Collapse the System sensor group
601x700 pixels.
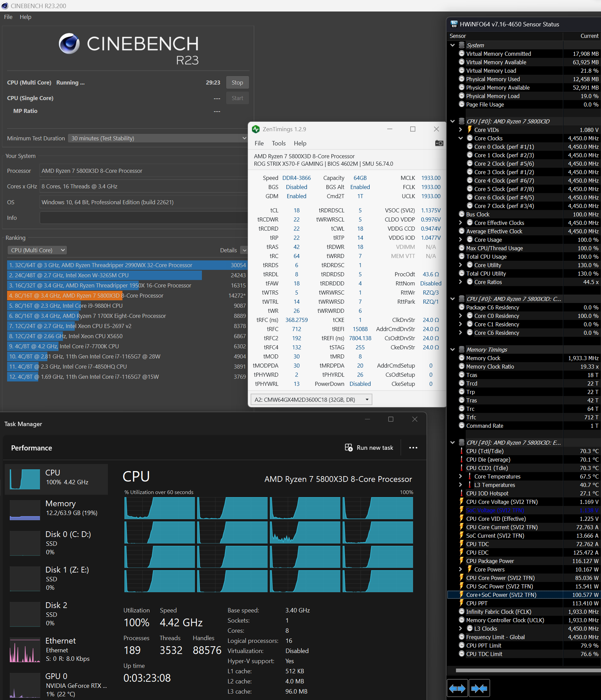coord(453,45)
